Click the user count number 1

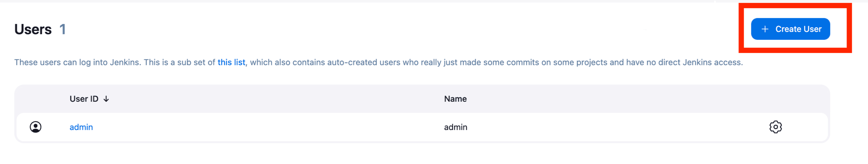(62, 30)
